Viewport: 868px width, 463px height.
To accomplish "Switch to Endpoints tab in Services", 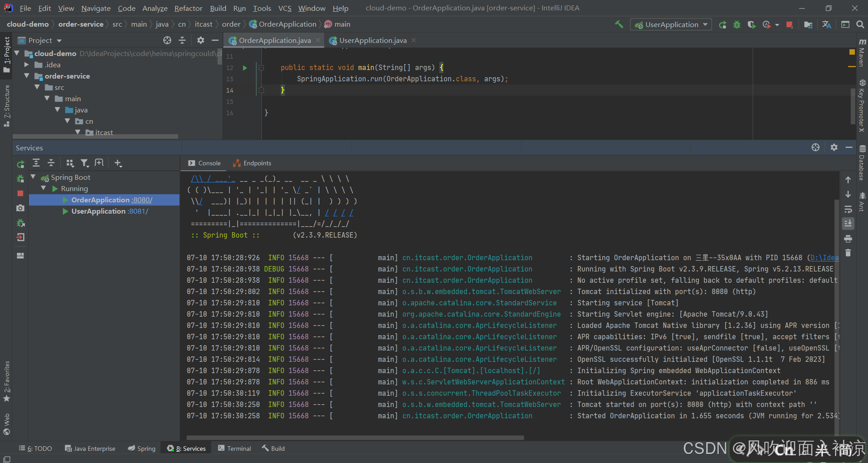I will coord(252,163).
